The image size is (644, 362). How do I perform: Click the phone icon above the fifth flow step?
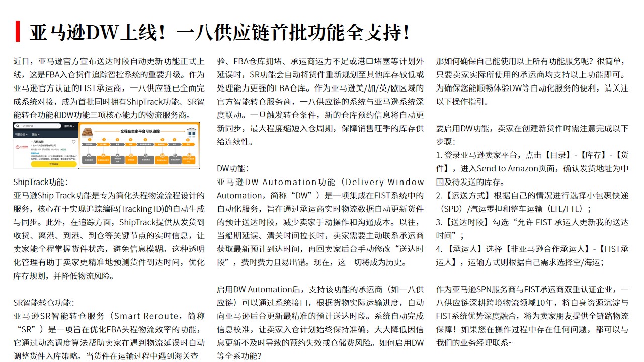pyautogui.click(x=145, y=155)
